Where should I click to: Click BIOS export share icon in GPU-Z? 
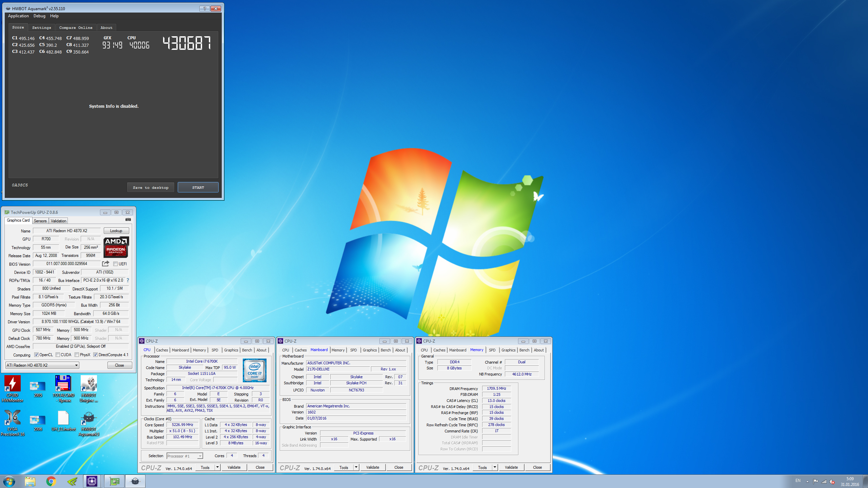(x=106, y=263)
